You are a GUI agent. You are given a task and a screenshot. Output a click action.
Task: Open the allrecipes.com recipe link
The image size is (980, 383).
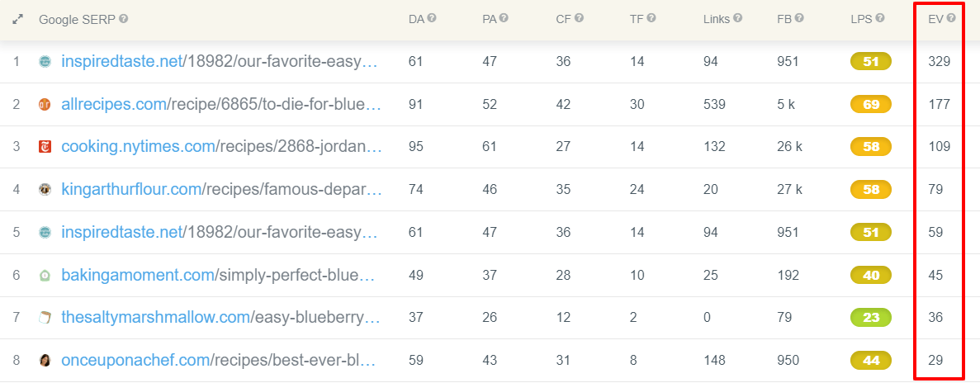pyautogui.click(x=221, y=104)
